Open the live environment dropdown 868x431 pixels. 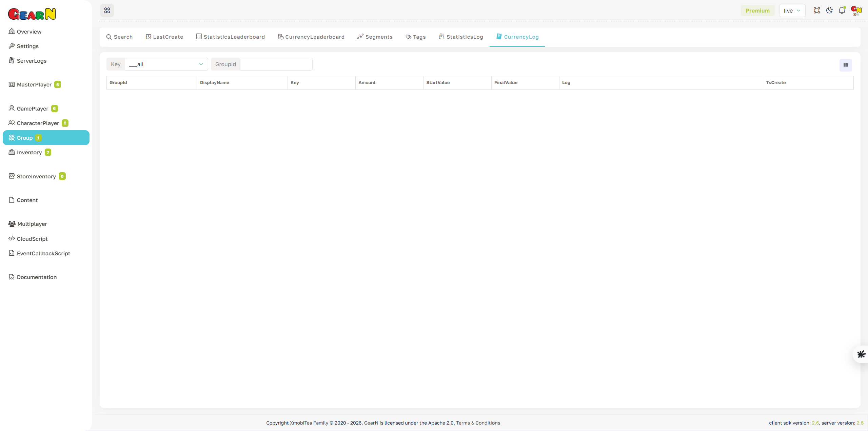[x=792, y=10]
